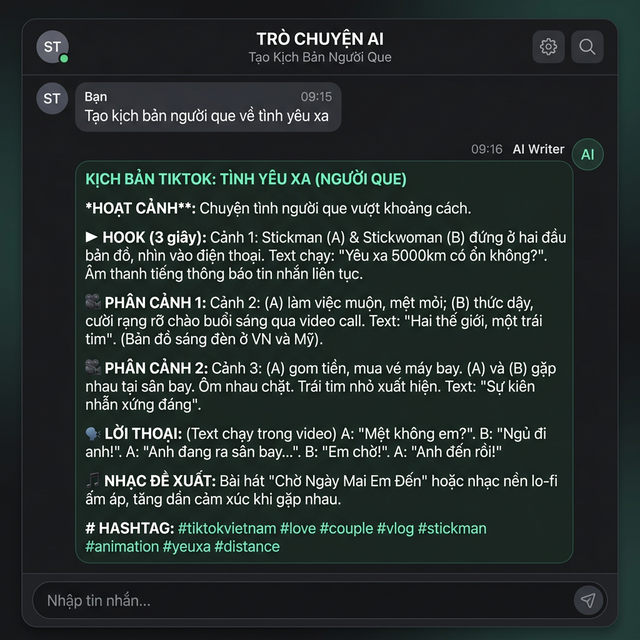The image size is (640, 640).
Task: Click the play icon before HOOK
Action: 92,237
